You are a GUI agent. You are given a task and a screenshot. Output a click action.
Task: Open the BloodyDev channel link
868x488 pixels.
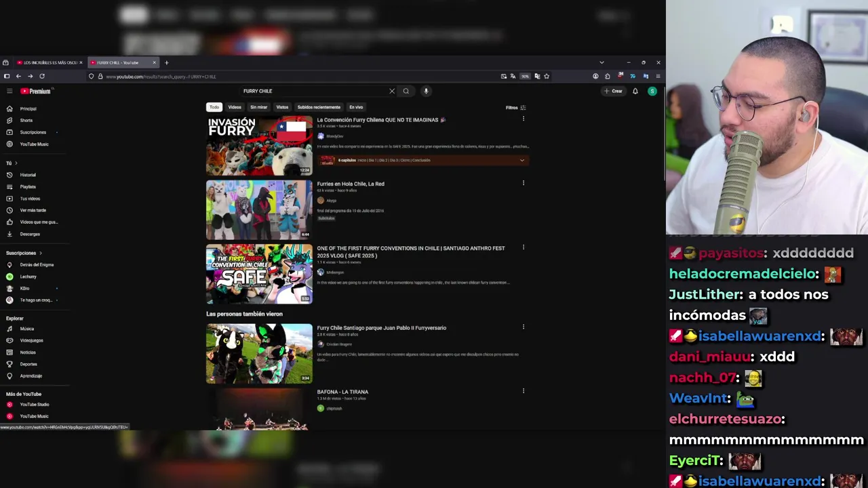(334, 136)
